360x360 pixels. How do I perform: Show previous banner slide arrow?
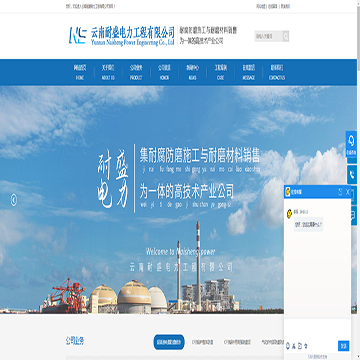coord(14,200)
